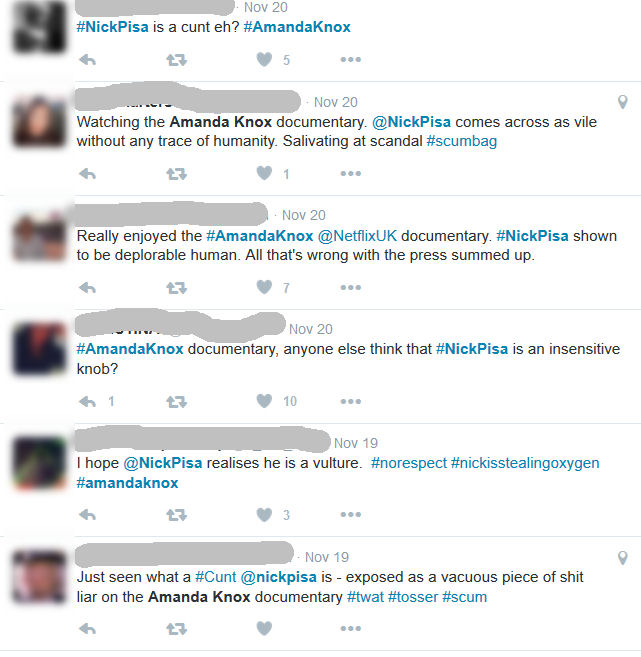This screenshot has height=657, width=641.
Task: Open the #norespect hashtag
Action: [x=409, y=463]
